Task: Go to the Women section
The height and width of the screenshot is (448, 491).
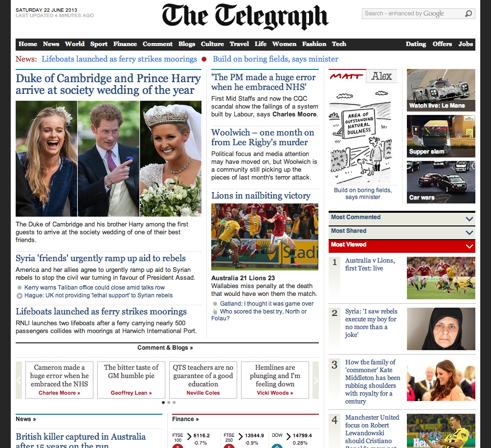Action: point(284,44)
